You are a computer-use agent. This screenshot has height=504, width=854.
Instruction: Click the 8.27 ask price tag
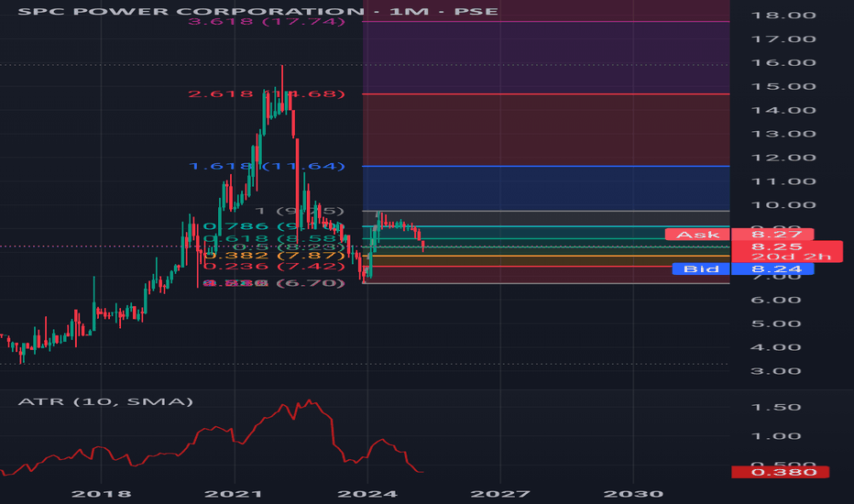point(772,235)
